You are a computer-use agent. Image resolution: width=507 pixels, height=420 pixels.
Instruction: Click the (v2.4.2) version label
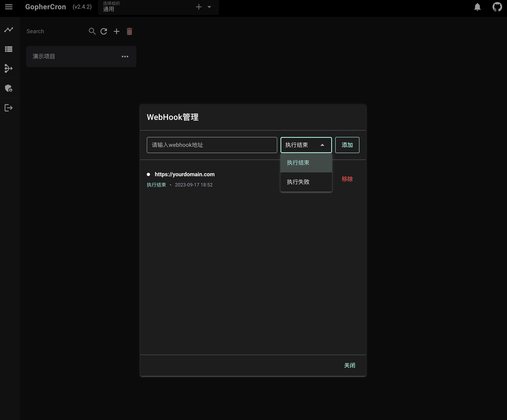[82, 7]
